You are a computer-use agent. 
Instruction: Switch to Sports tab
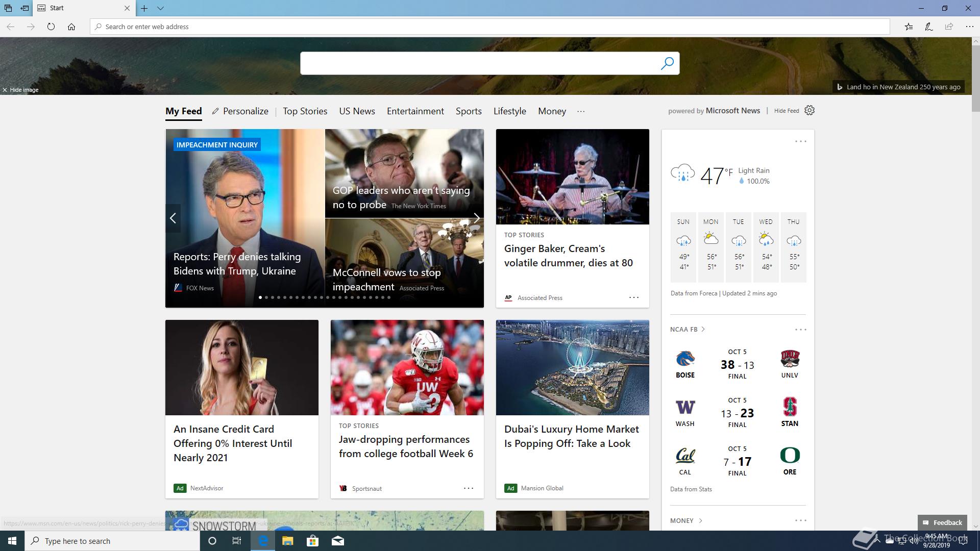(469, 111)
